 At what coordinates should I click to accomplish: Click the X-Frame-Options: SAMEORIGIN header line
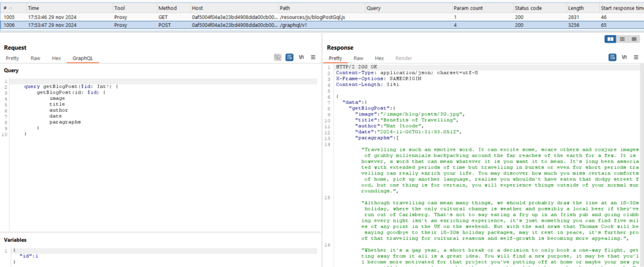tap(378, 79)
